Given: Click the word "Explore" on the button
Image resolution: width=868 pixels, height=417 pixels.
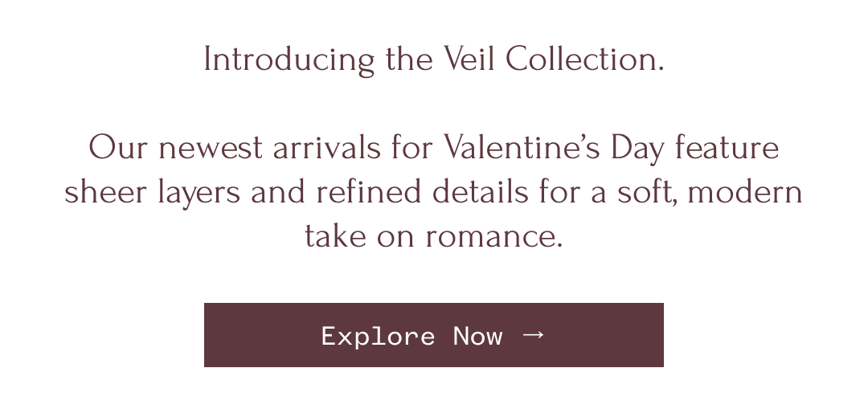Looking at the screenshot, I should point(378,336).
